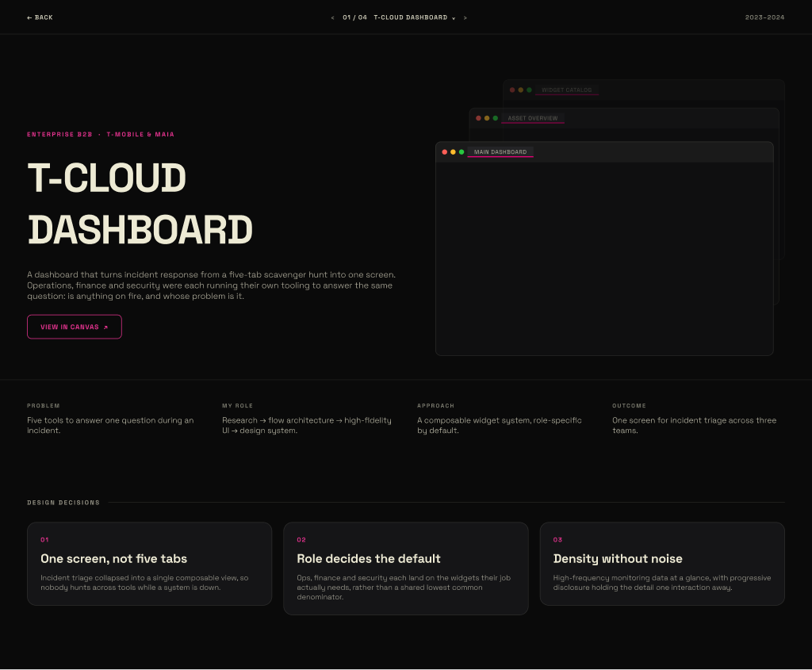Click red close dot on Main Dashboard window
Image resolution: width=812 pixels, height=670 pixels.
(x=444, y=151)
